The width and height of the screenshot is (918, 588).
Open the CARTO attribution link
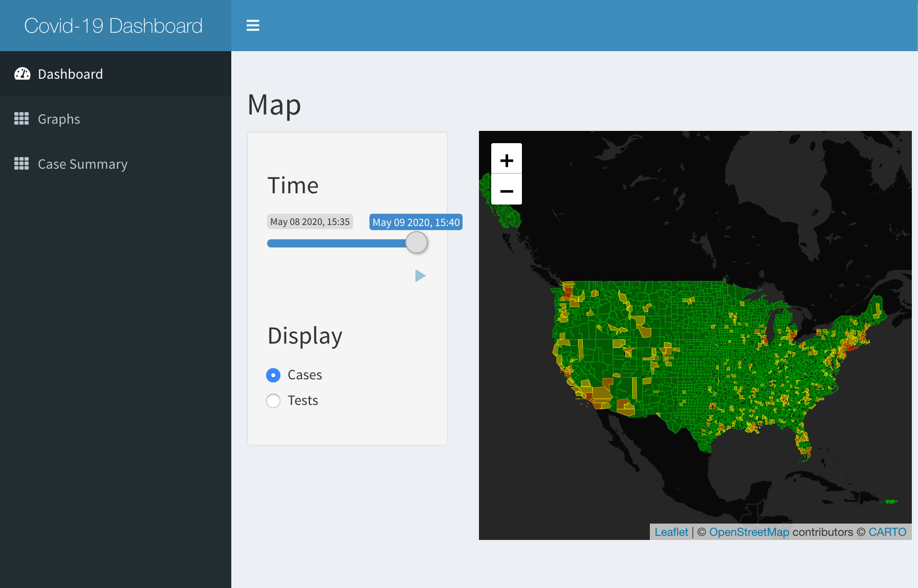click(887, 532)
